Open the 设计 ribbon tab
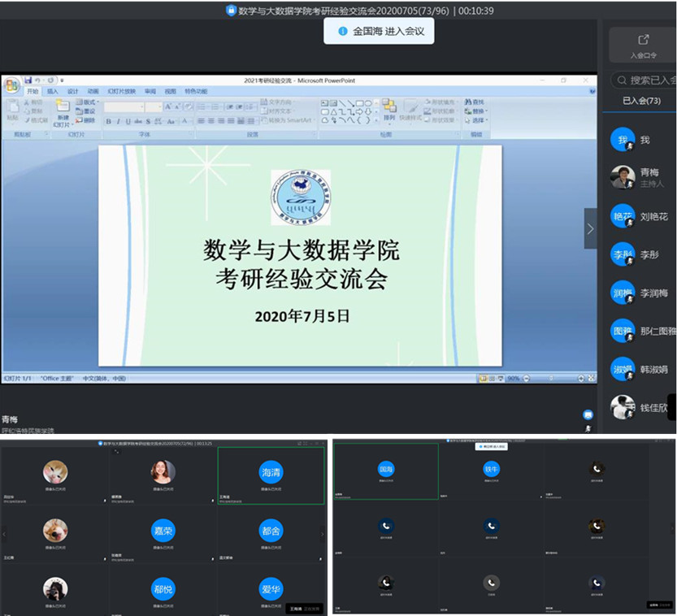The image size is (677, 616). (72, 91)
